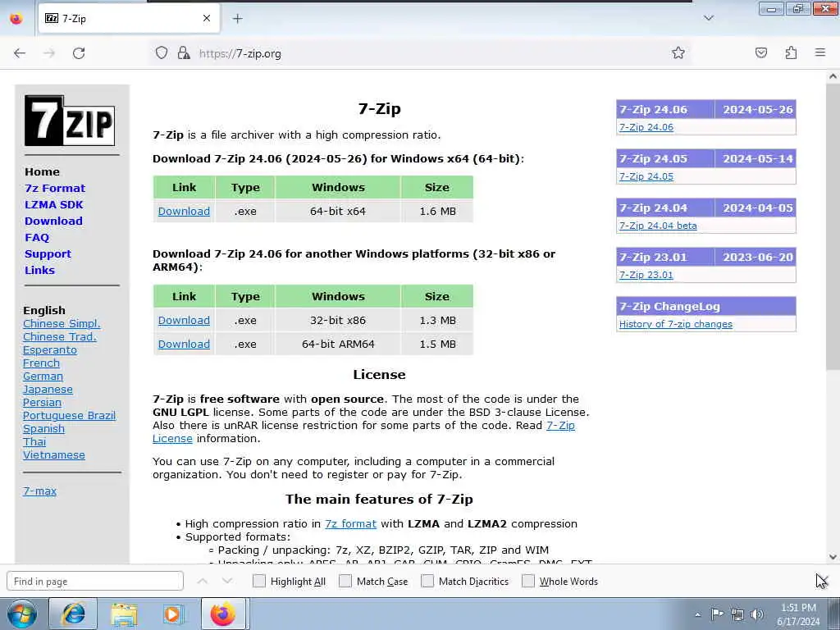Screen dimensions: 840x630
Task: Open the FAQ sidebar link
Action: 36,237
